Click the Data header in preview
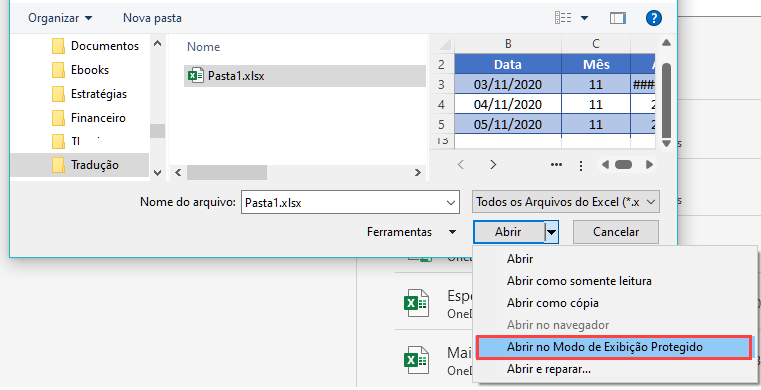Viewport: 761px width, 390px height. pyautogui.click(x=508, y=64)
